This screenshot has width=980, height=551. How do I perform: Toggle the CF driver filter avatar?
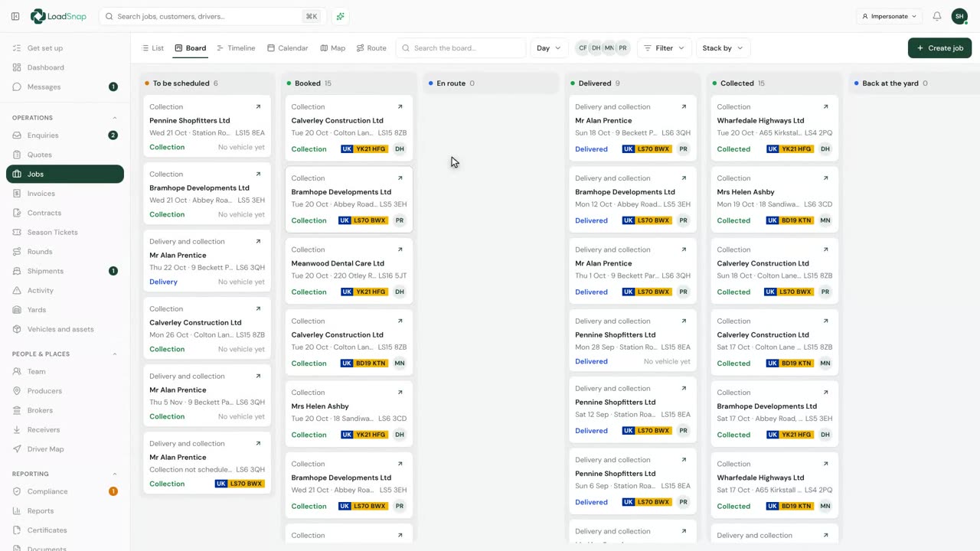(583, 47)
